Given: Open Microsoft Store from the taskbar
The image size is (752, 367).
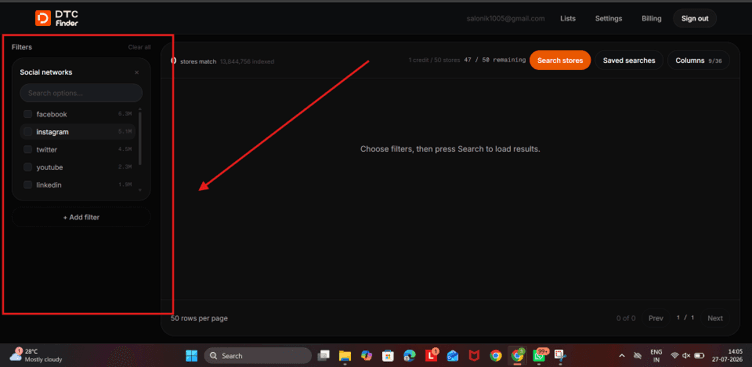Looking at the screenshot, I should click(x=388, y=355).
